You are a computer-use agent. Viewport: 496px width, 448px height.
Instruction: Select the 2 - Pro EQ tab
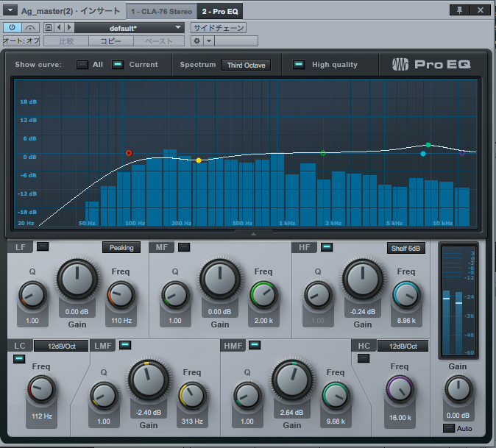tap(220, 12)
